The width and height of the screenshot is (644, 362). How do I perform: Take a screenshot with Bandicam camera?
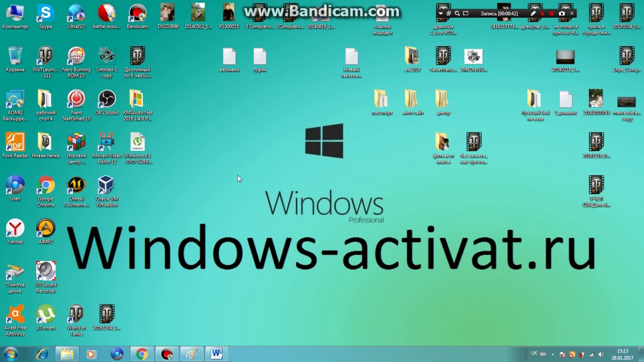[562, 14]
